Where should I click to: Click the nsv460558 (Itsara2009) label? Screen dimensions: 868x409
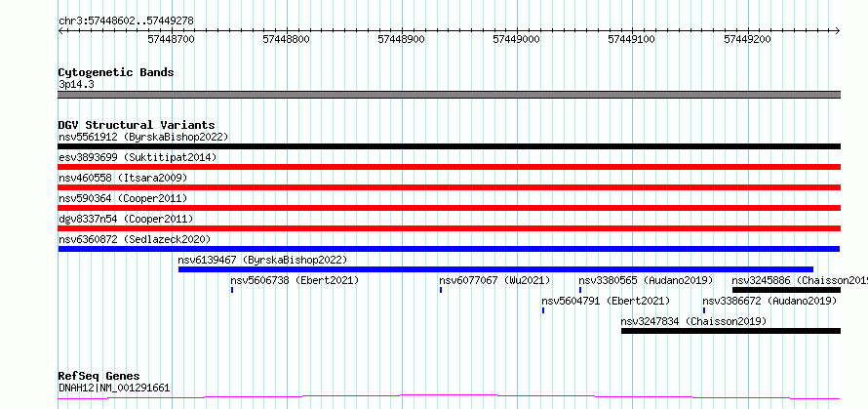click(123, 178)
